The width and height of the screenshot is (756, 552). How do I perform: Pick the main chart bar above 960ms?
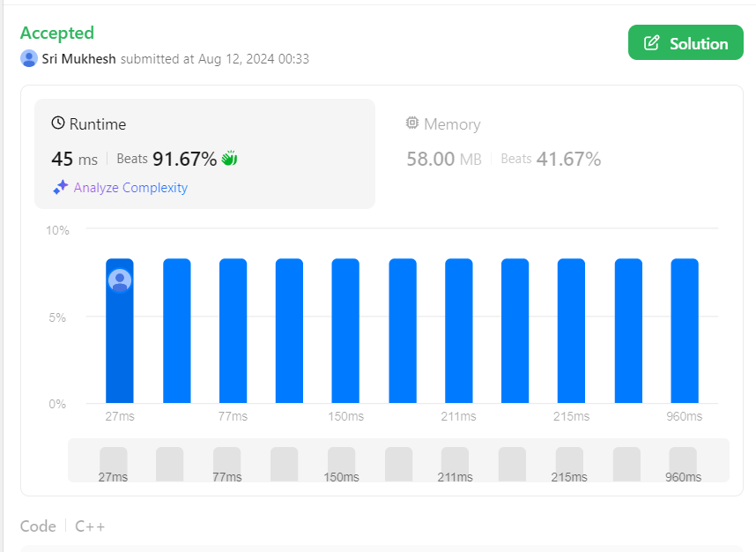[x=685, y=331]
